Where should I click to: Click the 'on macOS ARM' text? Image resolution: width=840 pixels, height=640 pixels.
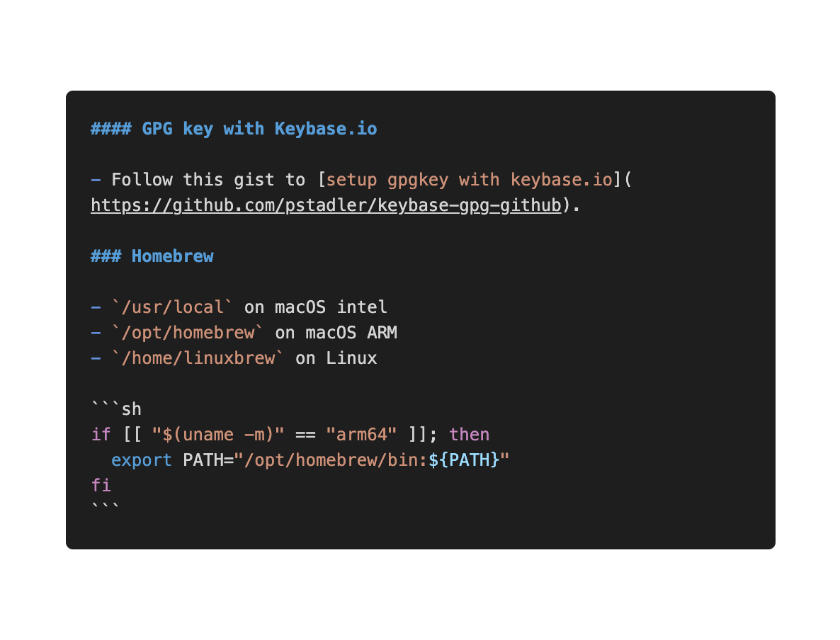click(336, 333)
